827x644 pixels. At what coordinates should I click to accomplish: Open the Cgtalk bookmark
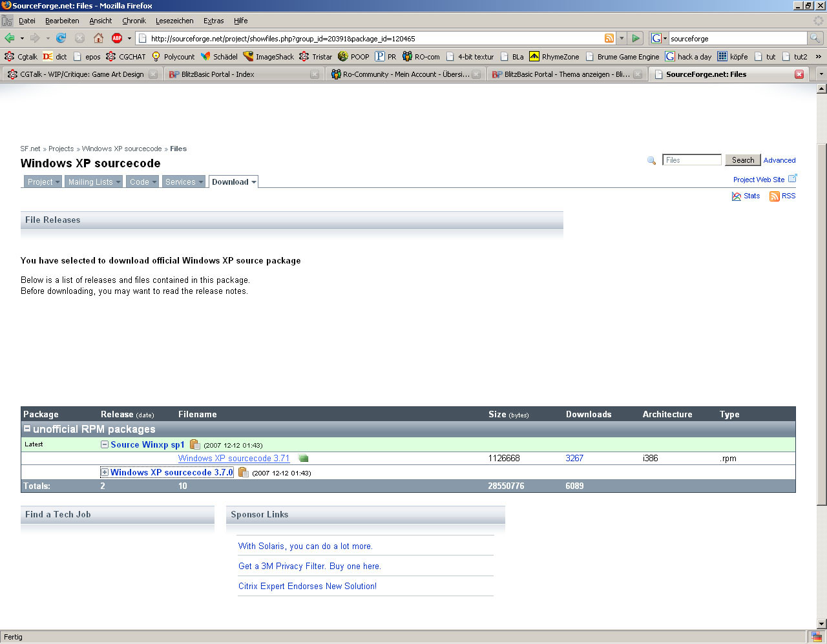click(21, 57)
